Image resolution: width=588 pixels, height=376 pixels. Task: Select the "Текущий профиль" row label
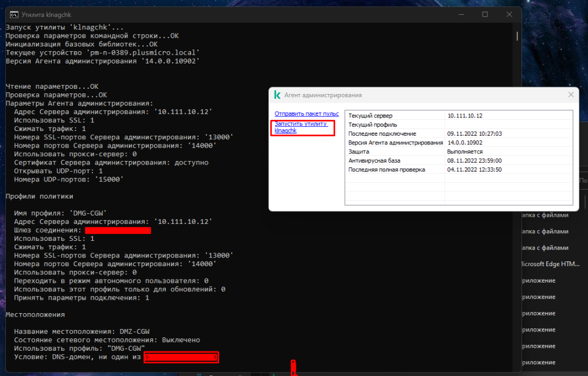(372, 125)
